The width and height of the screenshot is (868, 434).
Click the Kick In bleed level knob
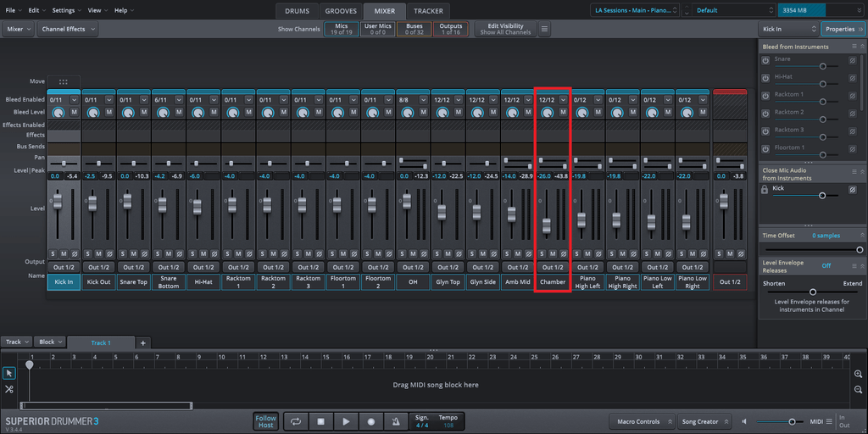[58, 113]
